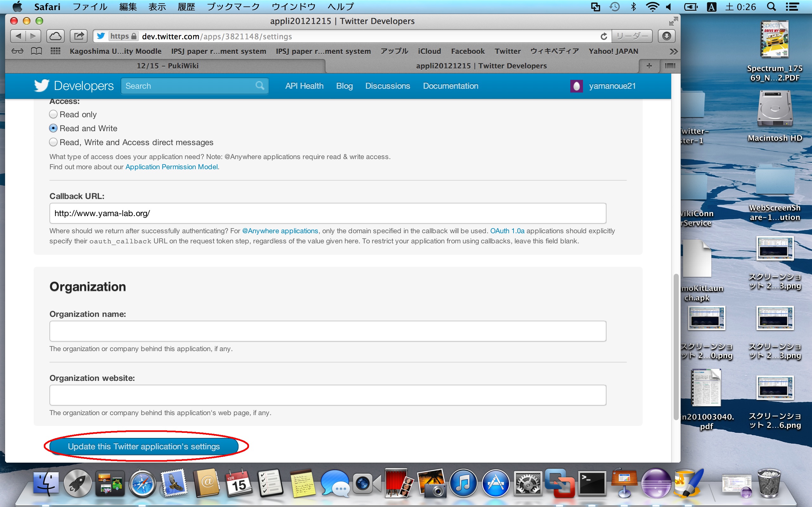812x507 pixels.
Task: Select Read only access radio button
Action: pos(53,115)
